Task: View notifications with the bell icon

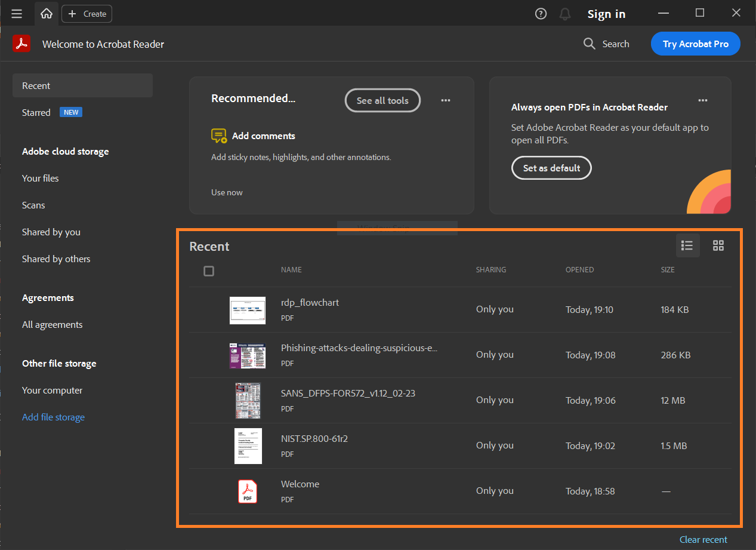Action: (564, 13)
